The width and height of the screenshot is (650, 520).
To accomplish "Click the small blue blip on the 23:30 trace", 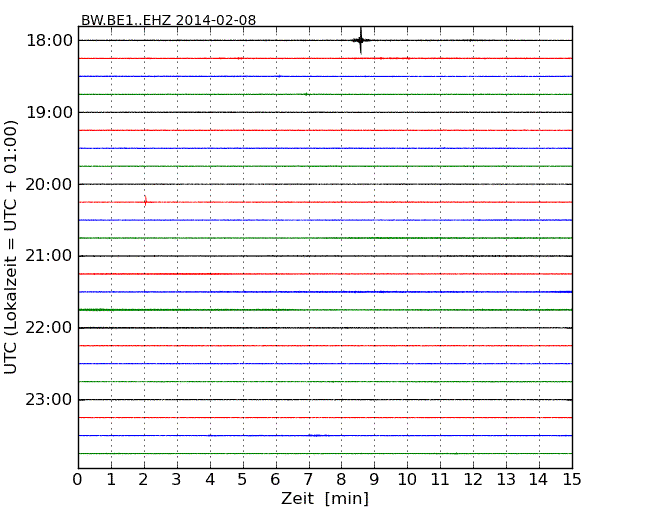I will tap(317, 435).
